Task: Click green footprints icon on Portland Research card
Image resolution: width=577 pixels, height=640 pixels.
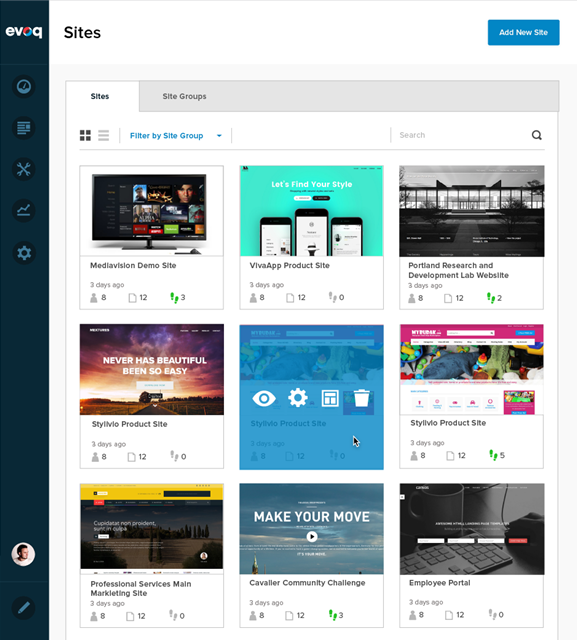Action: coord(491,298)
